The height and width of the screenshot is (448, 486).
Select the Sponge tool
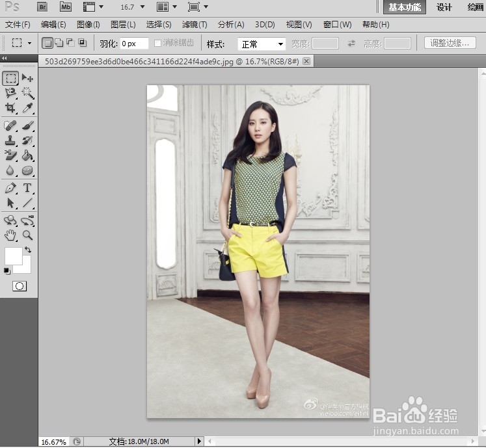click(x=27, y=170)
